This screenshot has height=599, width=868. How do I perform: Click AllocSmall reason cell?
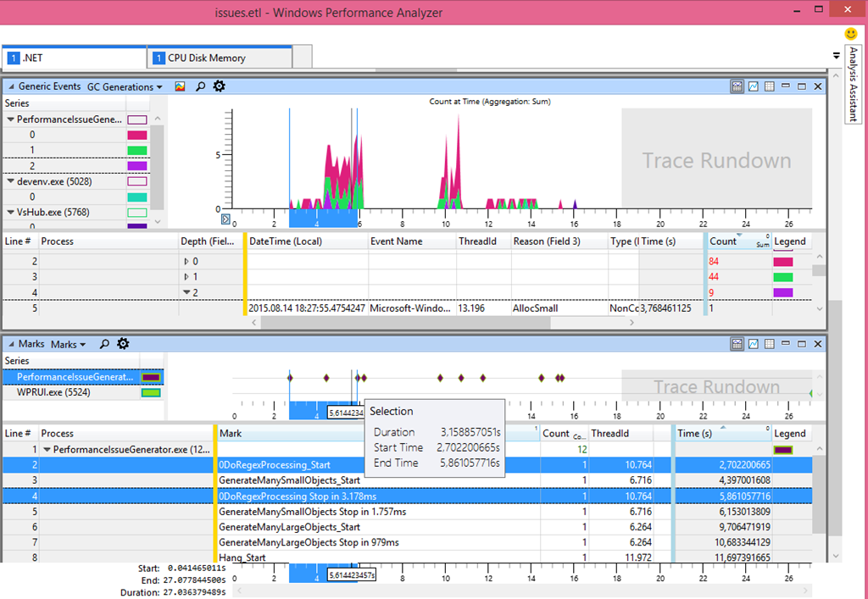[x=559, y=308]
